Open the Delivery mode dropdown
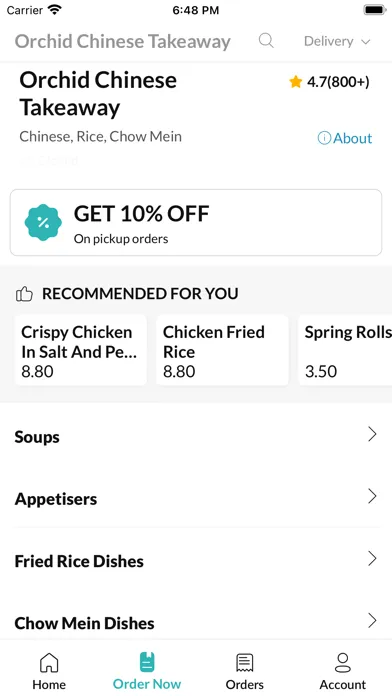The image size is (392, 696). coord(337,41)
